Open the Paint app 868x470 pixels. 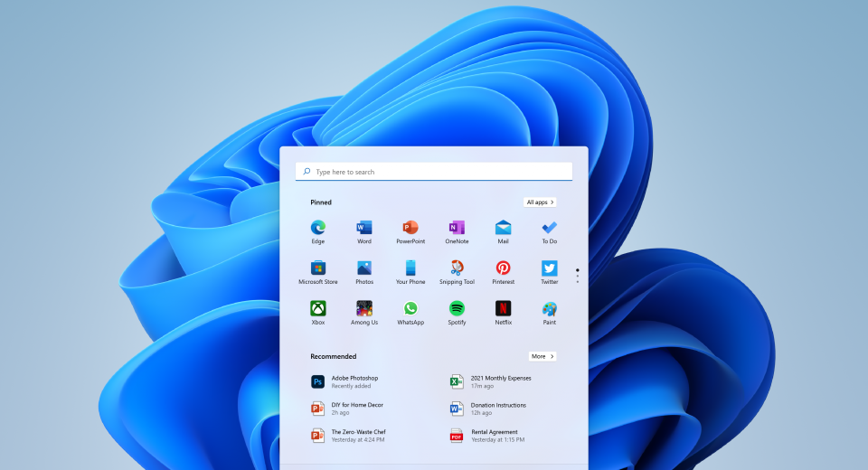point(549,309)
